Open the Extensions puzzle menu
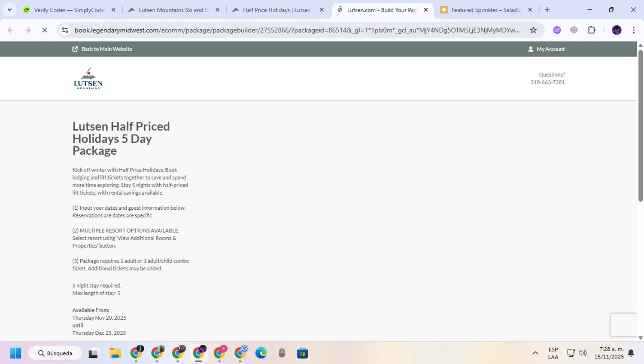The height and width of the screenshot is (364, 644). click(591, 30)
